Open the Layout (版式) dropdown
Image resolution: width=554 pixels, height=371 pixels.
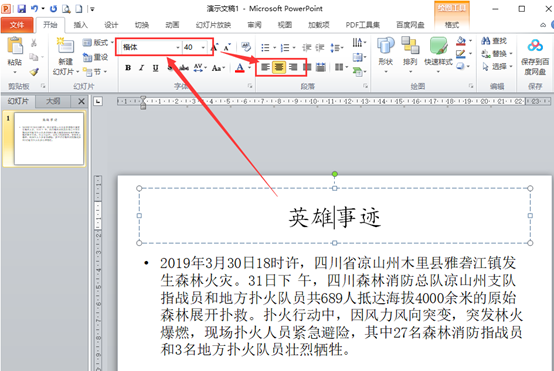(98, 42)
